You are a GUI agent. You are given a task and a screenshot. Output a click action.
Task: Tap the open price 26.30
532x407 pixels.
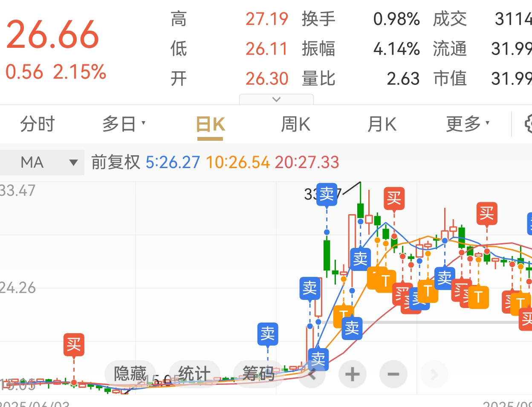click(267, 79)
